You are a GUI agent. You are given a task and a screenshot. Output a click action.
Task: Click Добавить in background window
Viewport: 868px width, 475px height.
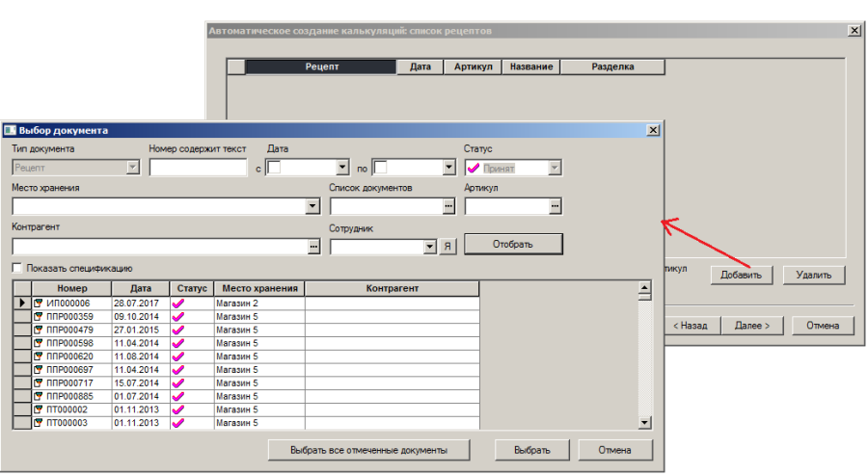742,275
